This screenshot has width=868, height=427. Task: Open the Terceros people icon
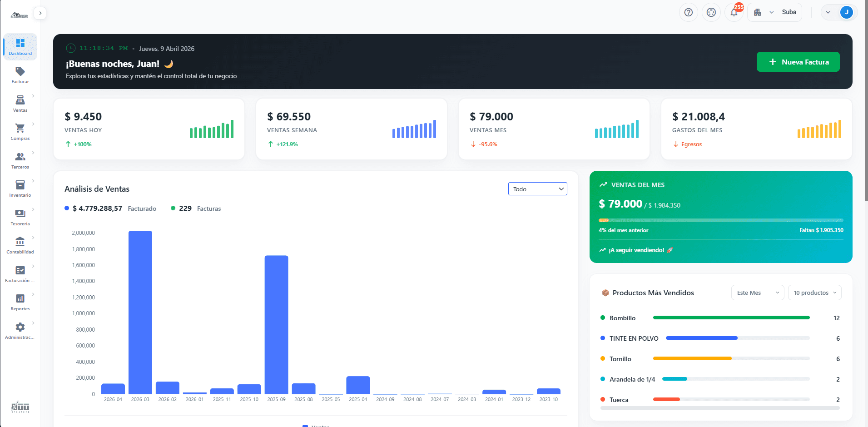[x=20, y=157]
